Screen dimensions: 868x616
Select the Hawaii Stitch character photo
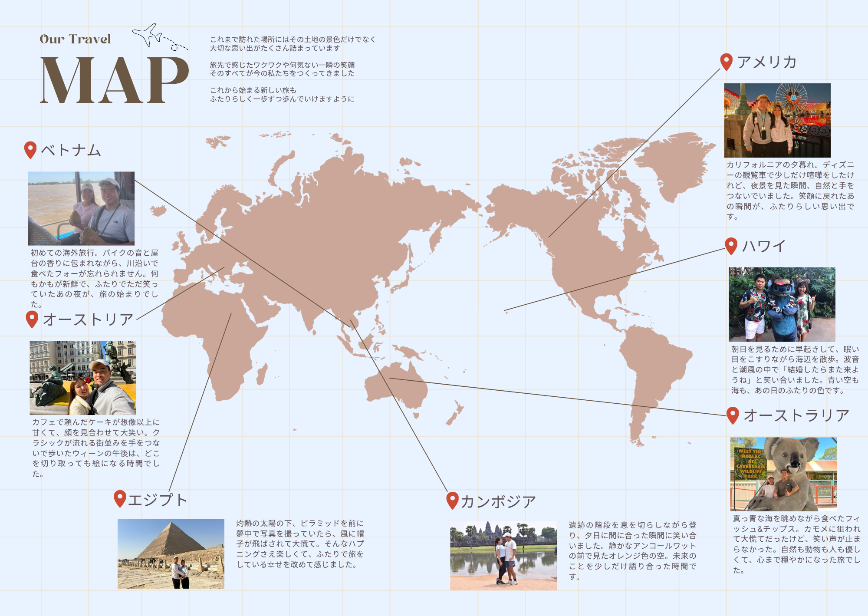click(782, 304)
